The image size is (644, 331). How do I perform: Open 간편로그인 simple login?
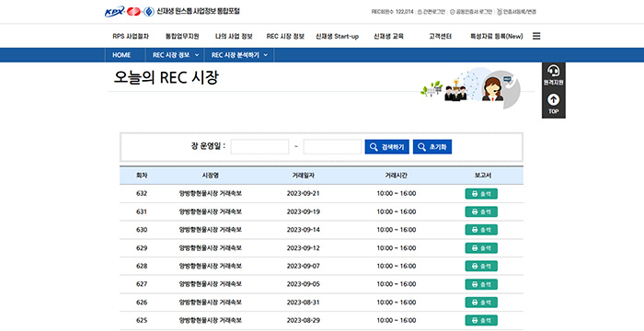pos(431,12)
